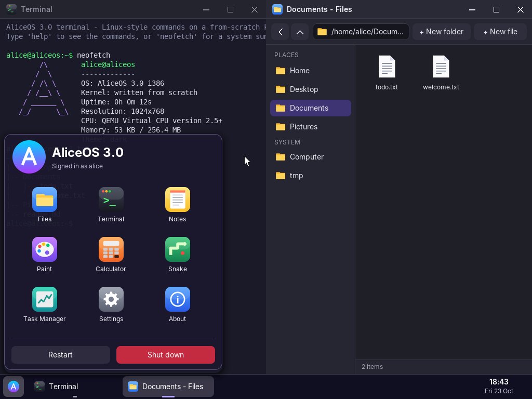Click the AliceOS start button in taskbar

coord(14,387)
